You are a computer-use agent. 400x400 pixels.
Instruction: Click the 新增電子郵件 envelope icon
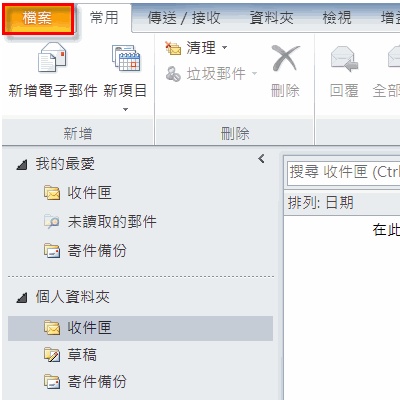point(52,57)
